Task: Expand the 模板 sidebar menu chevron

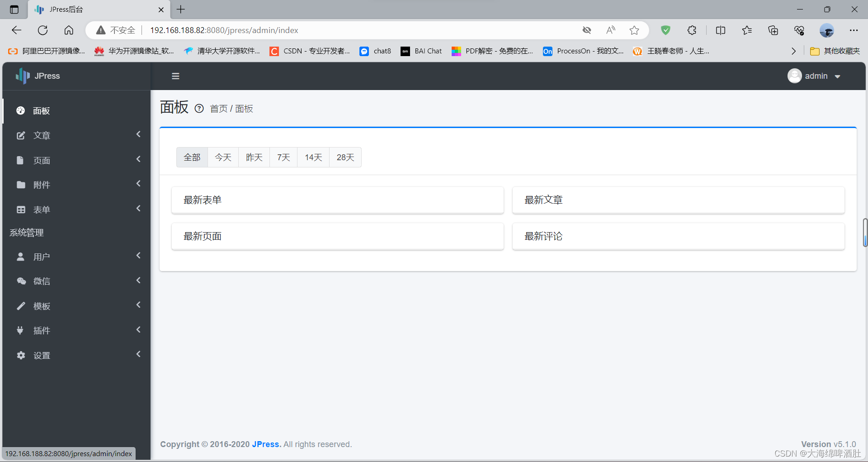Action: point(138,305)
